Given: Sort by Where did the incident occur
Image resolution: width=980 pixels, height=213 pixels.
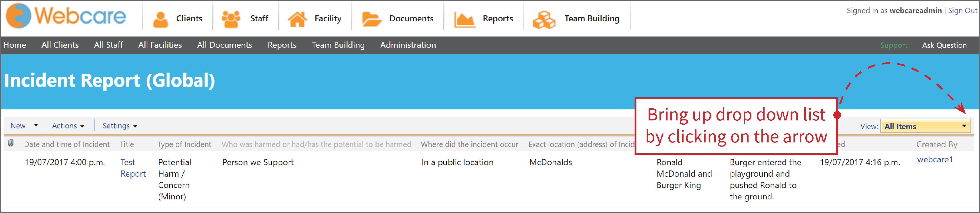Looking at the screenshot, I should click(x=469, y=144).
